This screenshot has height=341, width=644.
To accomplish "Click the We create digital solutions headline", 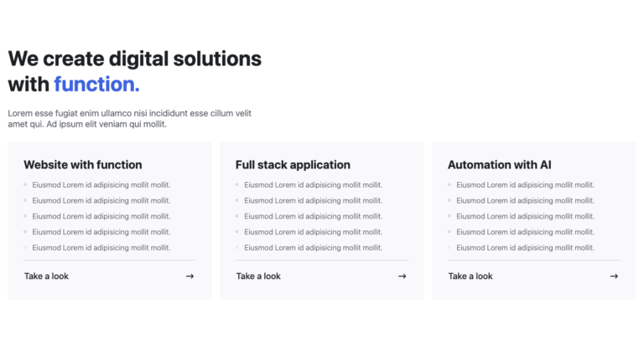I will 135,71.
